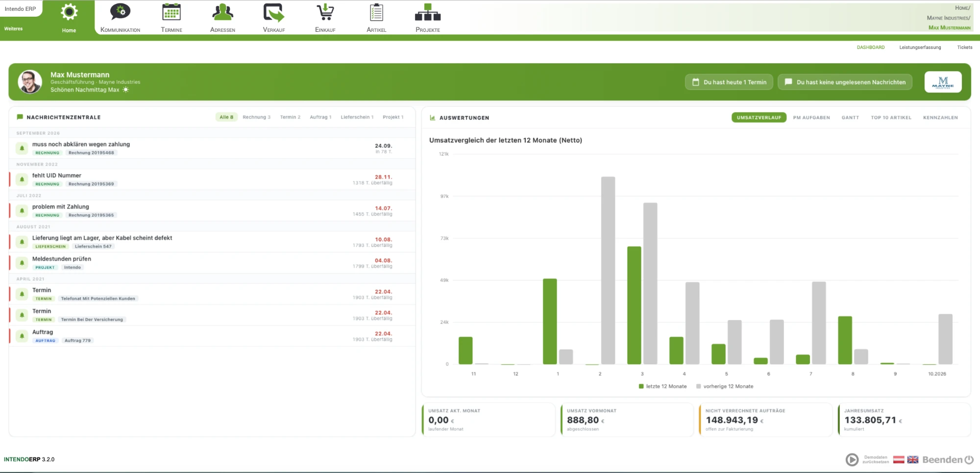Open the Verkauf module icon
The image size is (980, 473).
click(274, 13)
